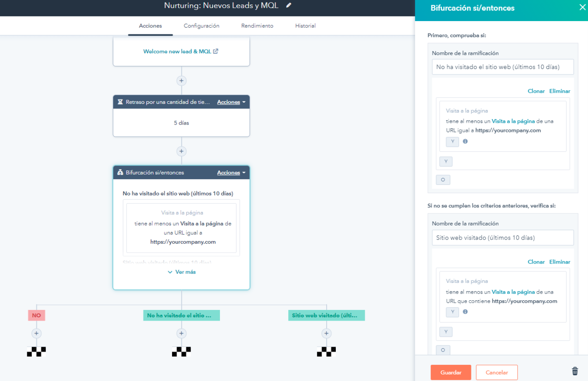Edit first branch name field No ha visitado
This screenshot has height=381, width=588.
503,67
